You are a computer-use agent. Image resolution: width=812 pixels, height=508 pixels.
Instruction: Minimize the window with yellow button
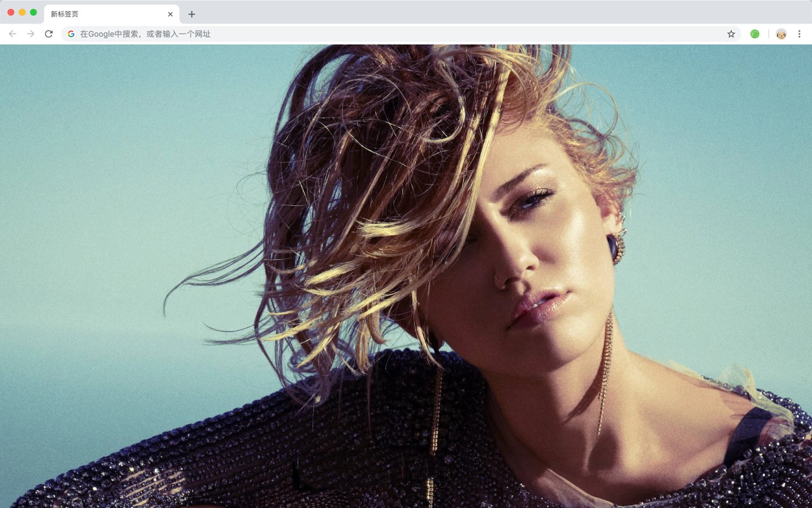click(22, 12)
